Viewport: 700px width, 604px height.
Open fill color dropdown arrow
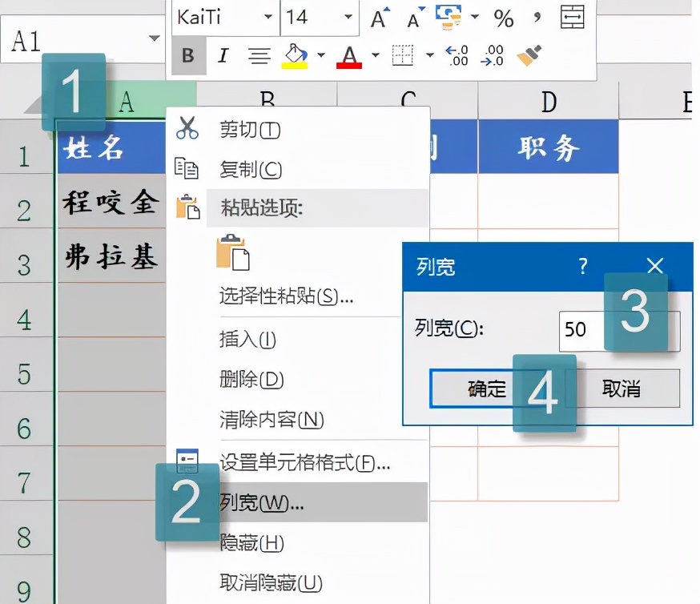coord(321,55)
